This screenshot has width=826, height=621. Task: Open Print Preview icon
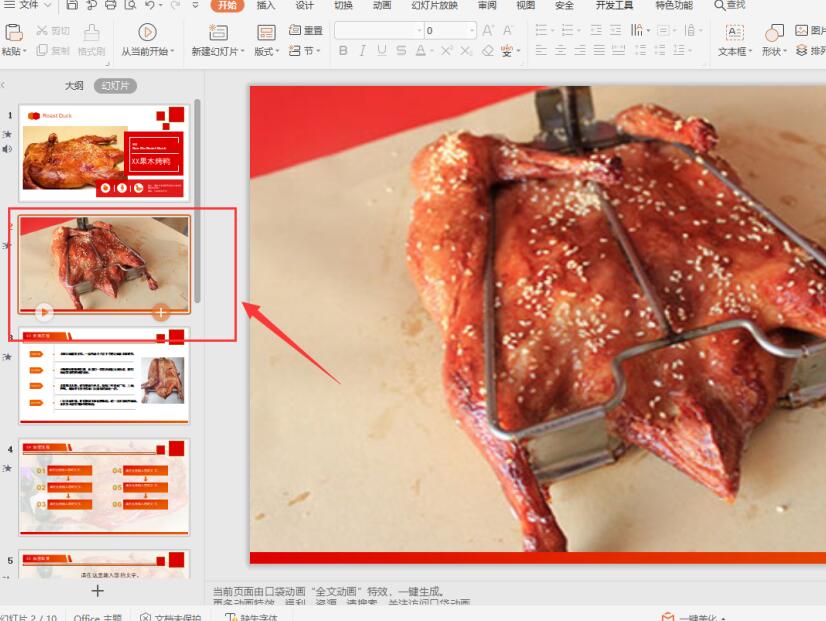pyautogui.click(x=130, y=5)
